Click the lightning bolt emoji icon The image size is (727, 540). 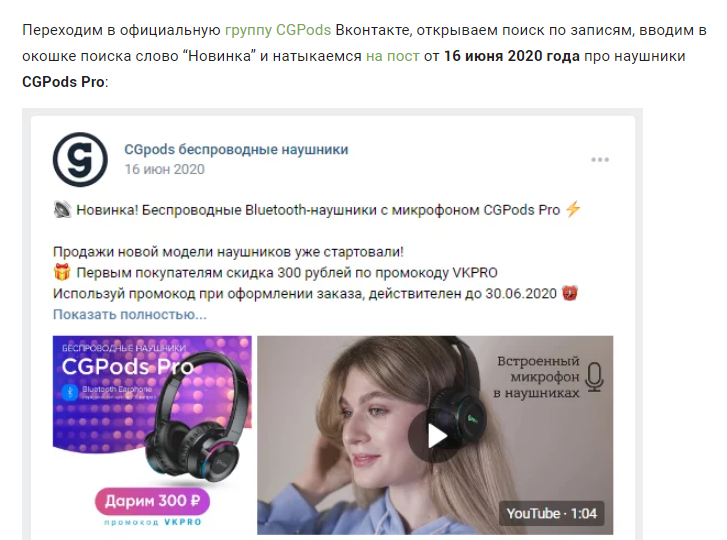tap(574, 210)
